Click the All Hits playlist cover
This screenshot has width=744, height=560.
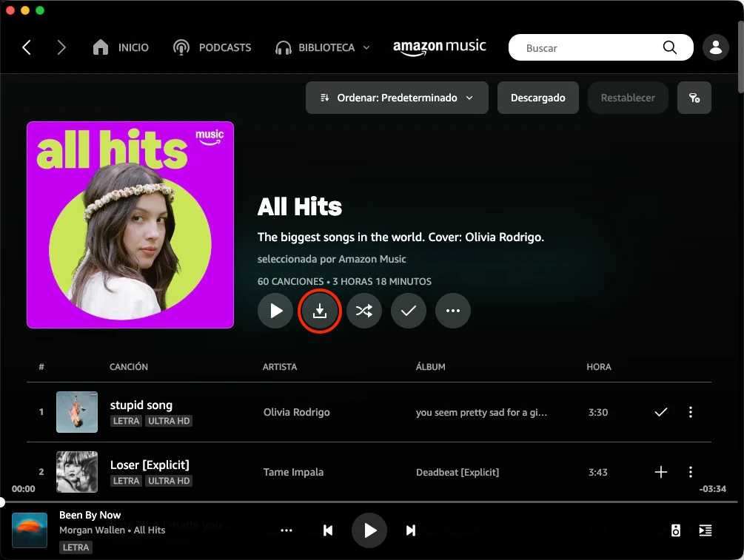pos(130,225)
